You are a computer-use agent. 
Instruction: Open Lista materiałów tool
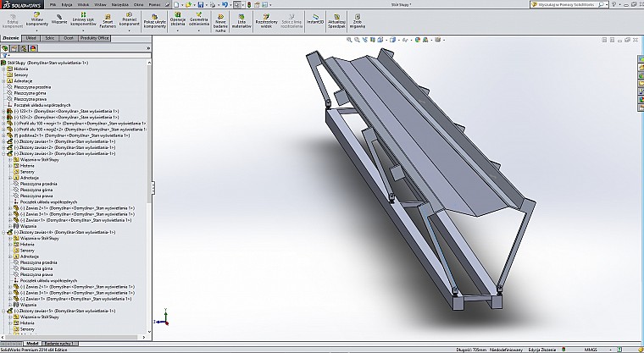pyautogui.click(x=241, y=20)
